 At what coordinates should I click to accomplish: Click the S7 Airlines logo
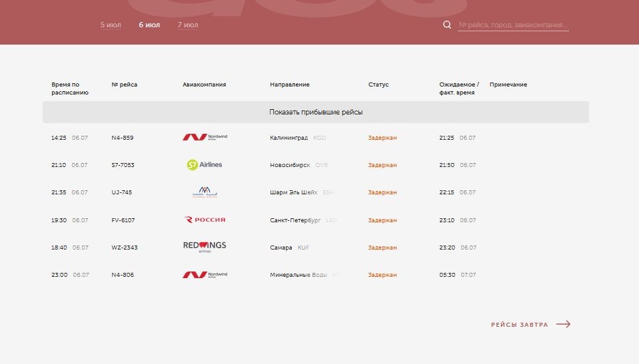[204, 164]
